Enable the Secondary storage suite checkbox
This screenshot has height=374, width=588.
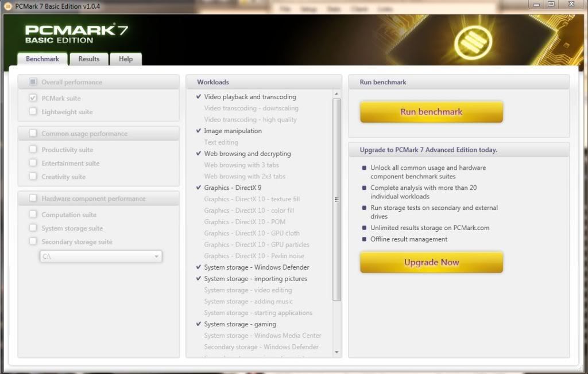(33, 241)
